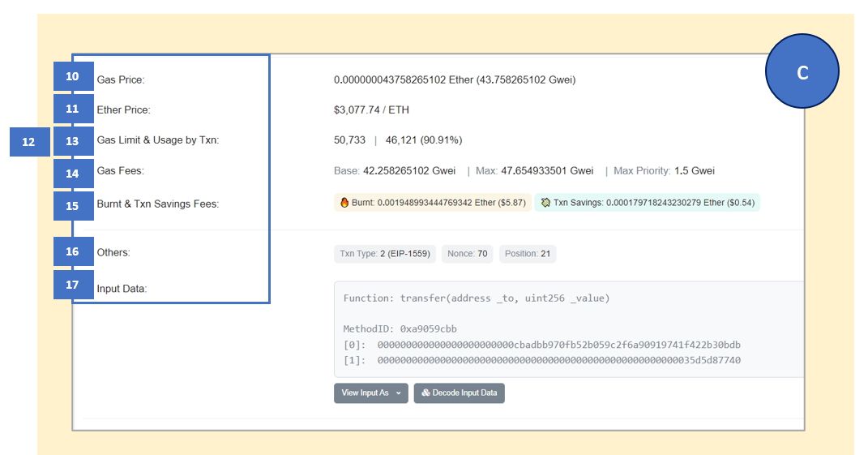Click the Txn Savings icon

click(545, 203)
